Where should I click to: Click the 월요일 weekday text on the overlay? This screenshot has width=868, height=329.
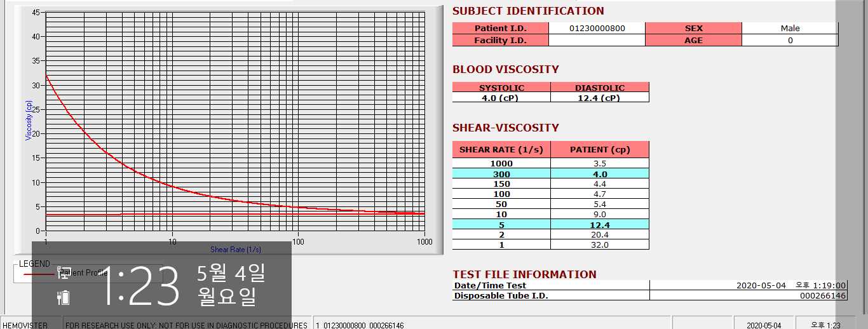coord(226,296)
